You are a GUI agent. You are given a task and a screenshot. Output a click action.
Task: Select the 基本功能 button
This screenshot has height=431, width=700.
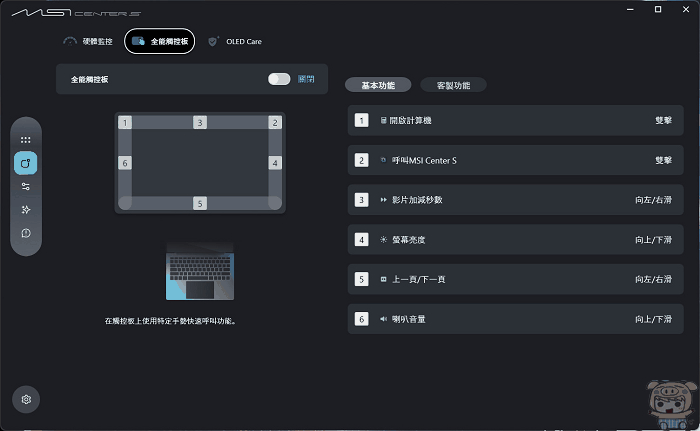[x=377, y=85]
